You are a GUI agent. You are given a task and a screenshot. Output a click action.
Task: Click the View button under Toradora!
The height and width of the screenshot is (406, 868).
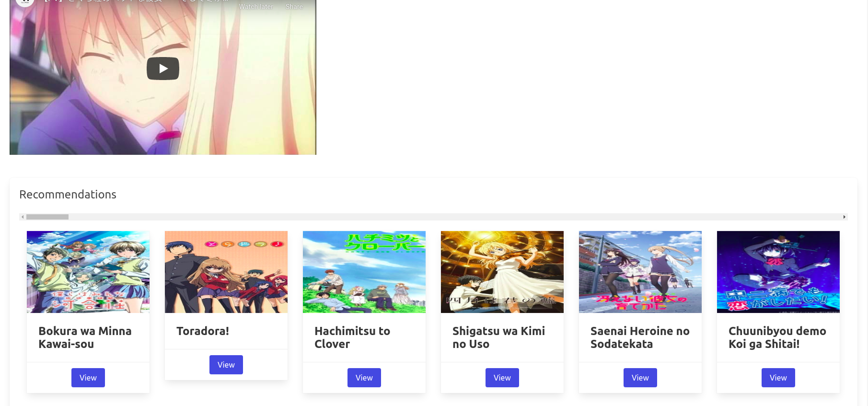226,365
